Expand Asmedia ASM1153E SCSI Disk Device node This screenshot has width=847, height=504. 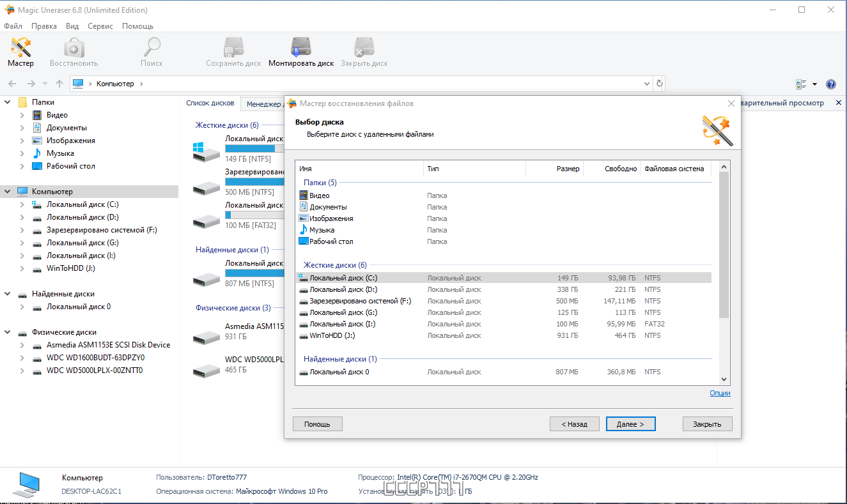pyautogui.click(x=22, y=345)
